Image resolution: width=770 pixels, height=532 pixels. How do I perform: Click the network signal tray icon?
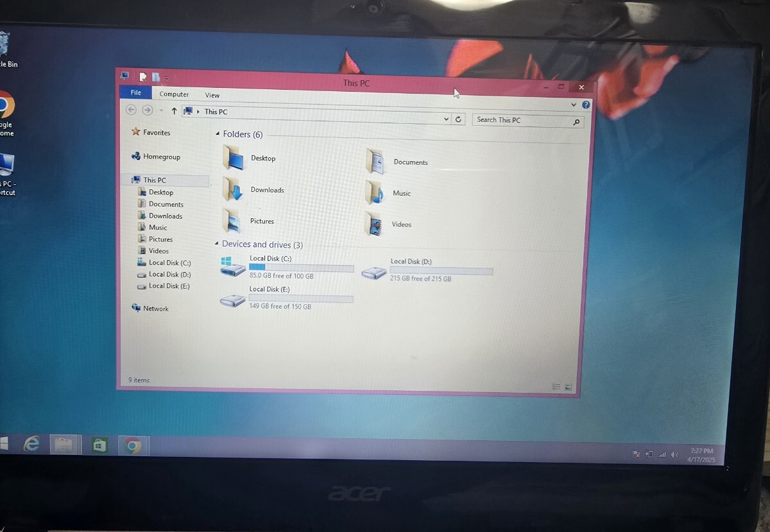(x=662, y=454)
